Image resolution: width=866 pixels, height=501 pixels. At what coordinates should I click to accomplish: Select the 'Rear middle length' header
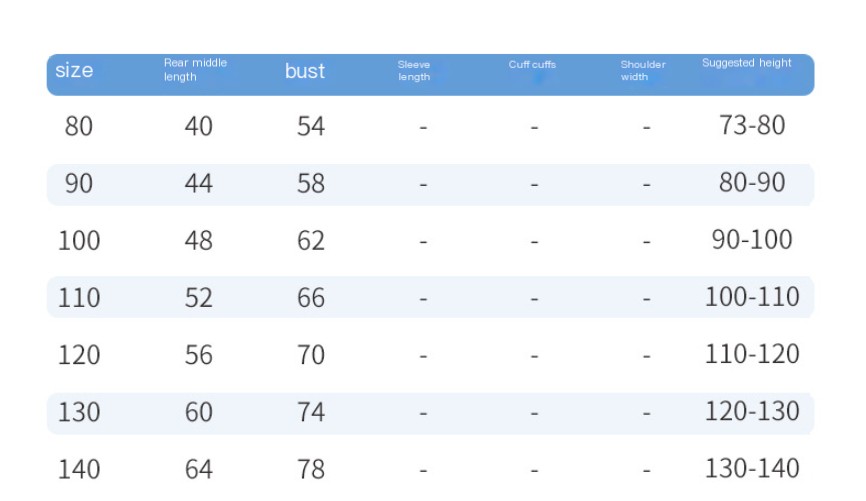[195, 70]
